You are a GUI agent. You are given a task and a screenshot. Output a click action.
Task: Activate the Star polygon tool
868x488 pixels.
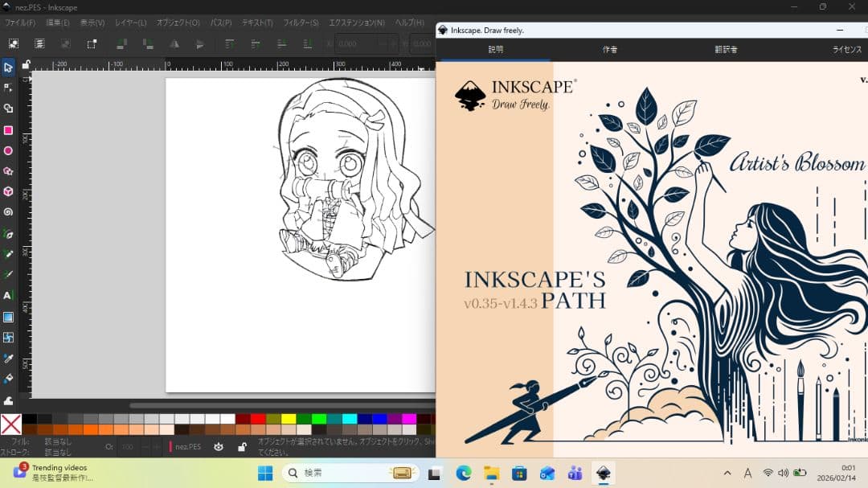(x=8, y=171)
